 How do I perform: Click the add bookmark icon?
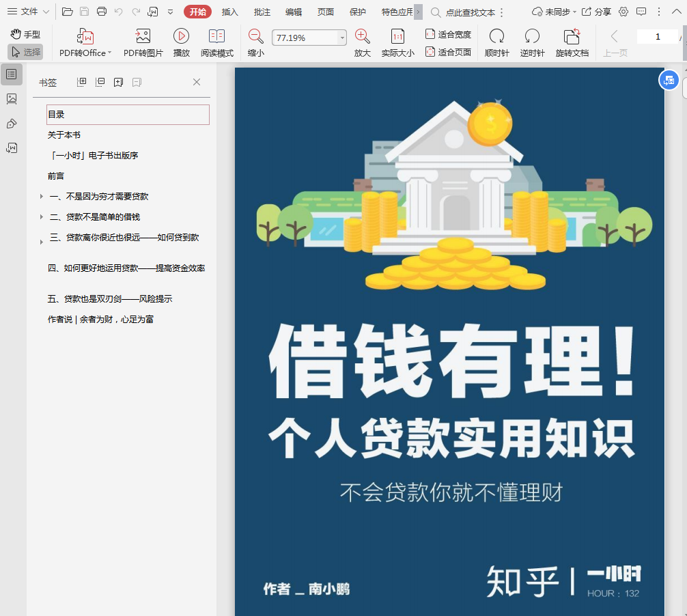(x=118, y=82)
